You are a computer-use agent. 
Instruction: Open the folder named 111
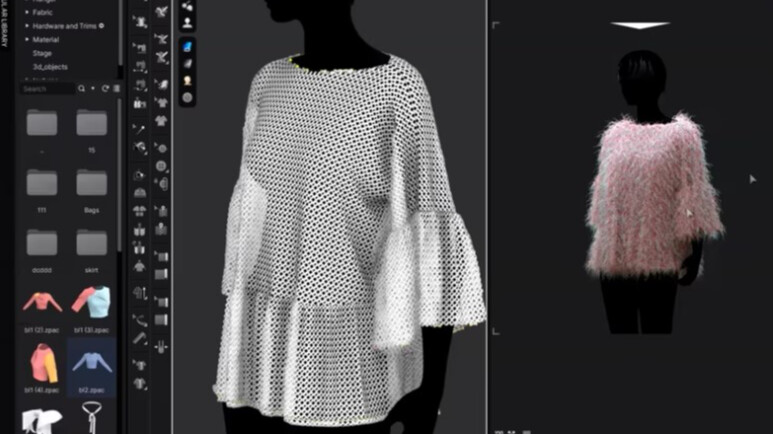[x=42, y=183]
